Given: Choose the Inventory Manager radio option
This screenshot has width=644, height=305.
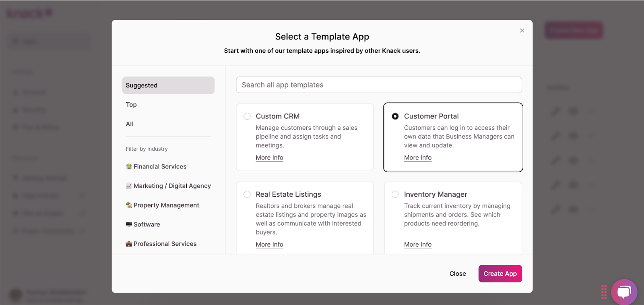Looking at the screenshot, I should pos(395,195).
